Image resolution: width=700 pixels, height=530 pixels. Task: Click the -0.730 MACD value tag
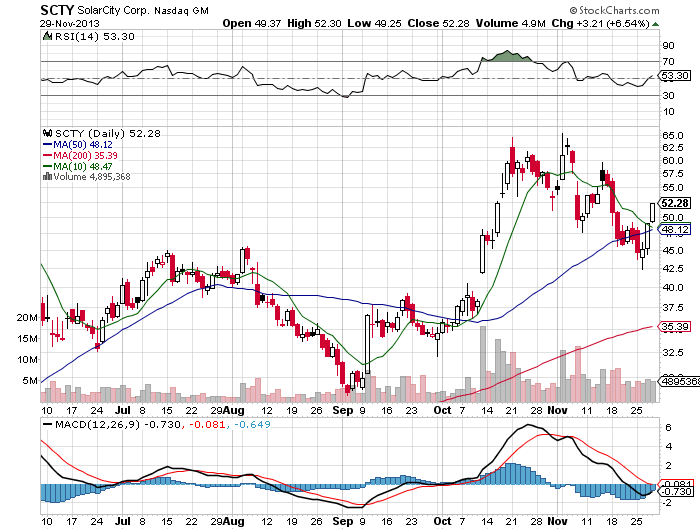point(677,492)
